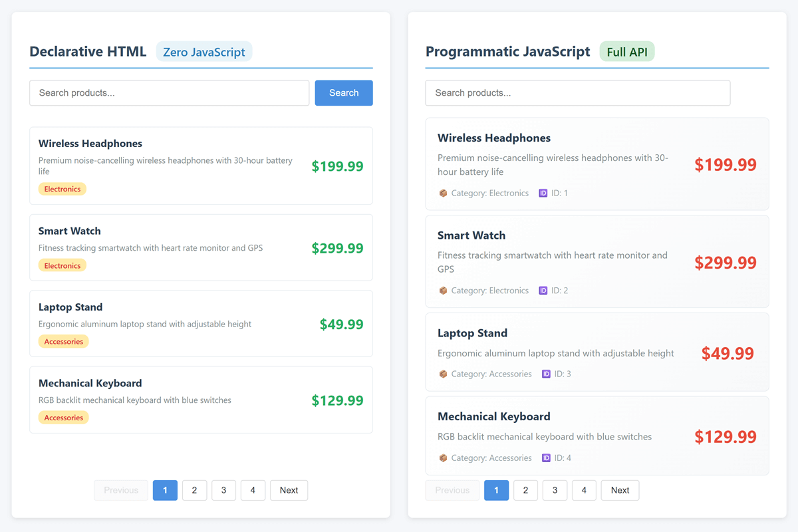Viewport: 798px width, 532px height.
Task: Click the ID badge icon next to ID: 2
Action: coord(541,290)
